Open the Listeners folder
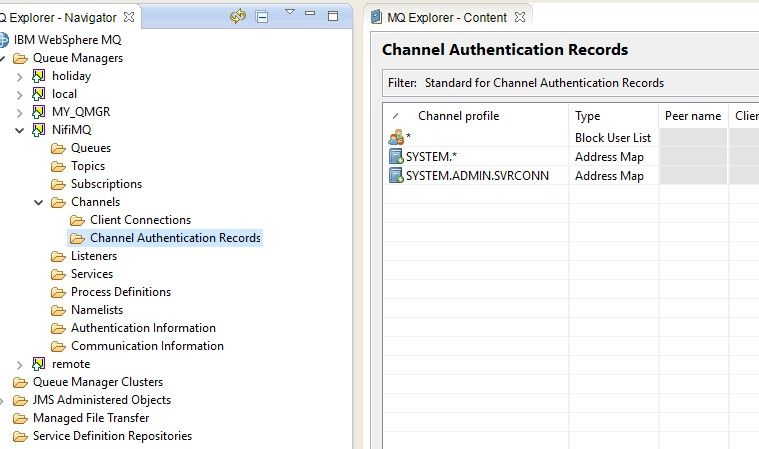 (x=93, y=256)
